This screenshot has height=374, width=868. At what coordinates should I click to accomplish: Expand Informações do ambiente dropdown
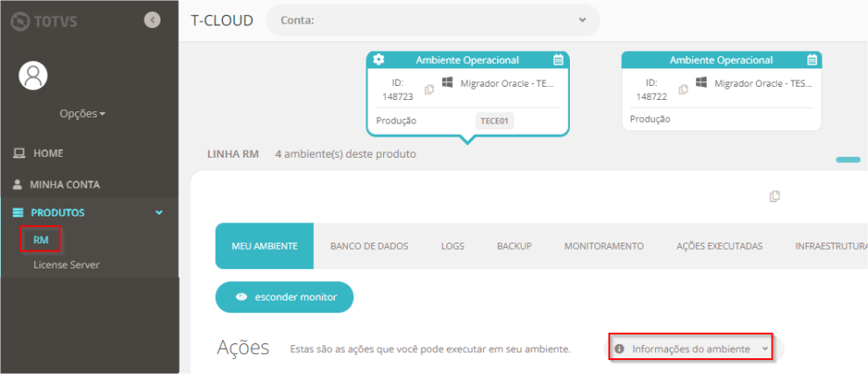[x=692, y=349]
